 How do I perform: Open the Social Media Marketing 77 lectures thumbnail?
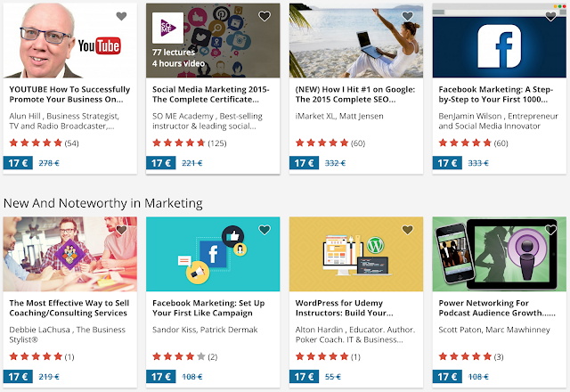click(213, 40)
